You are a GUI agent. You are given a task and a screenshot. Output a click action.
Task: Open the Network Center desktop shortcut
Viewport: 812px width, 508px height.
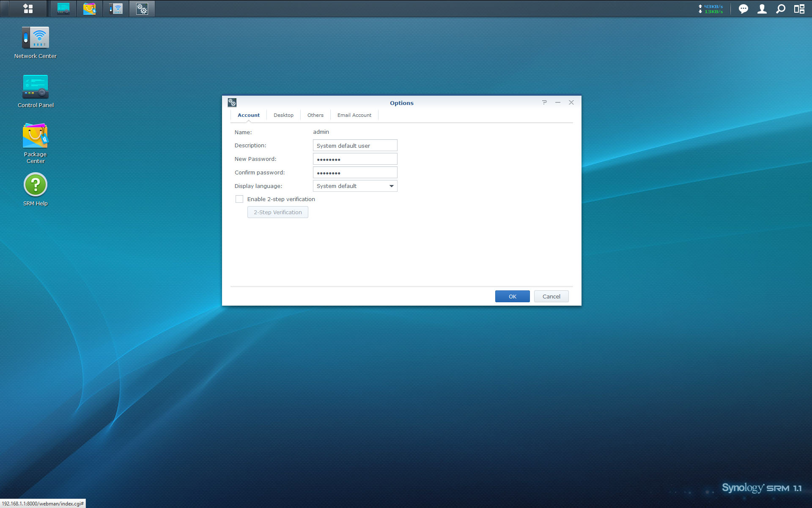(36, 42)
